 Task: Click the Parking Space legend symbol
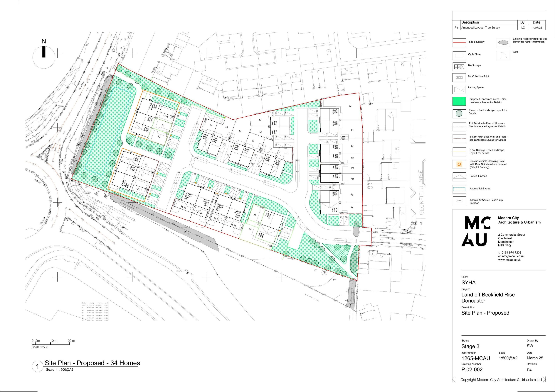[x=459, y=89]
